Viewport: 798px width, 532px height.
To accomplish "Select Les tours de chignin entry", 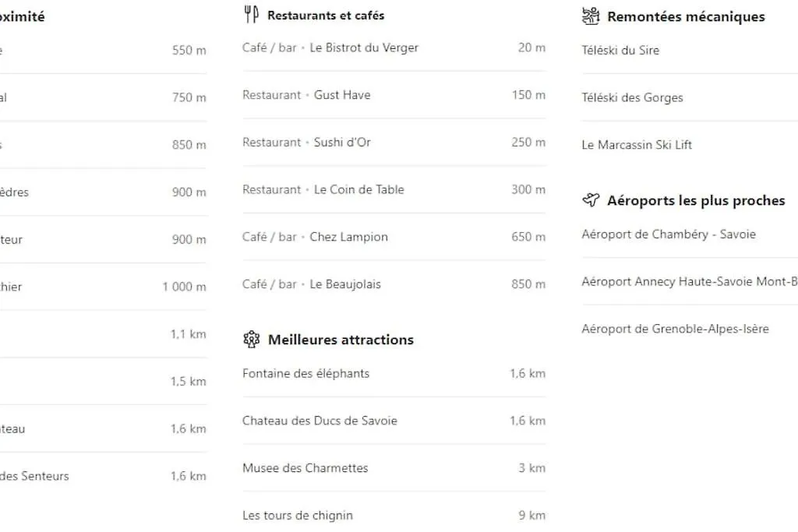I will click(x=394, y=516).
